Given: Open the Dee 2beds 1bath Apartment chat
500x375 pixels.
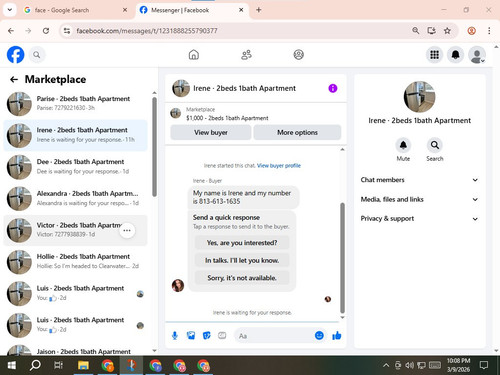Looking at the screenshot, I should [x=75, y=166].
